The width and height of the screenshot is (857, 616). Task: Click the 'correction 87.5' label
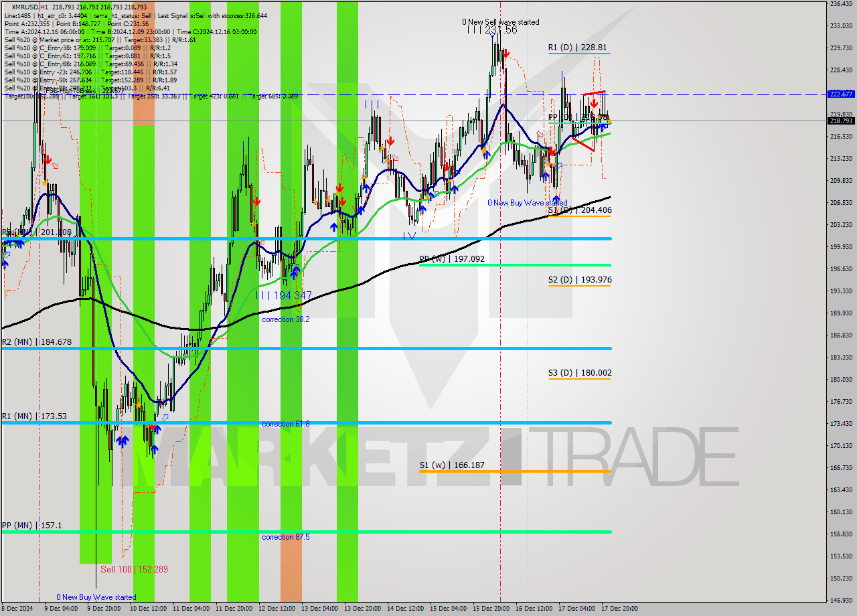point(286,538)
